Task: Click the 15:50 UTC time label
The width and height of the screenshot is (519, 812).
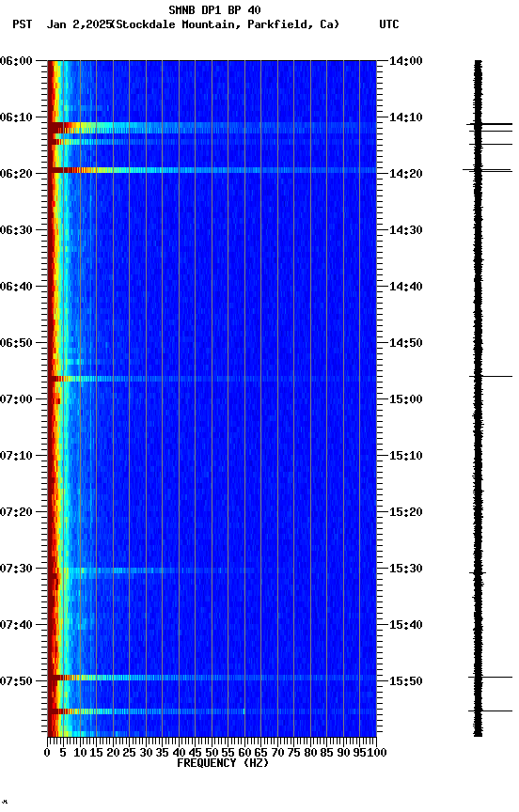Action: (x=406, y=681)
